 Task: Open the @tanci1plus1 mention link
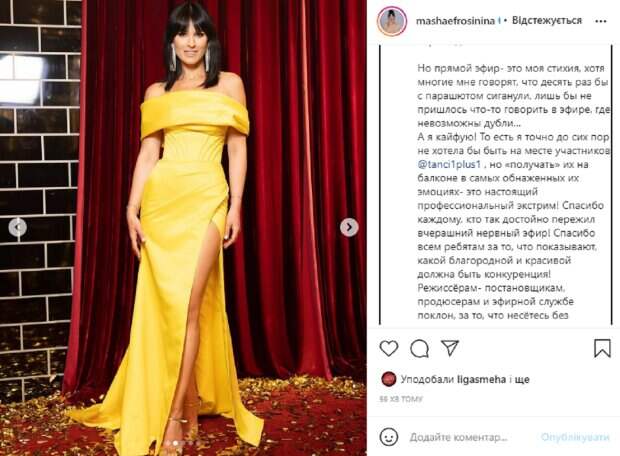pos(449,165)
